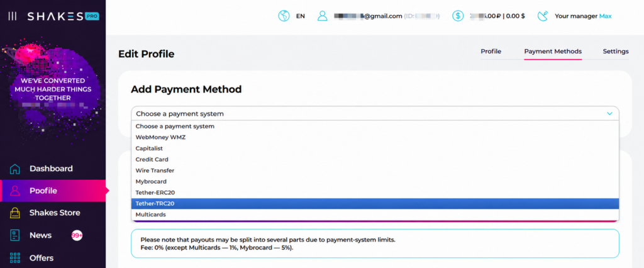
Task: Open Profile sidebar menu item
Action: [x=53, y=191]
